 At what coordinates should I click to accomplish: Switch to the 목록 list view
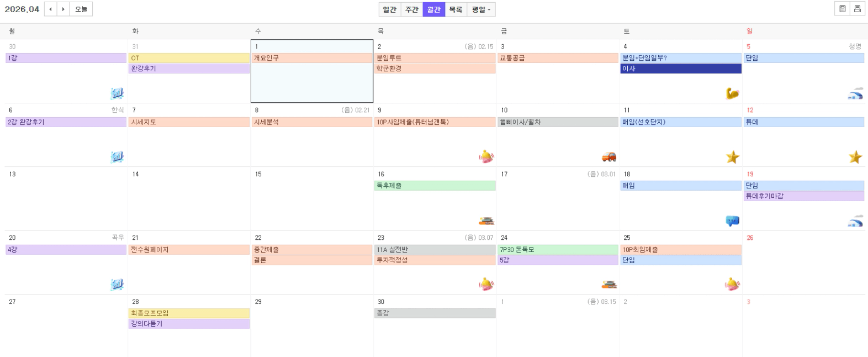[x=456, y=9]
